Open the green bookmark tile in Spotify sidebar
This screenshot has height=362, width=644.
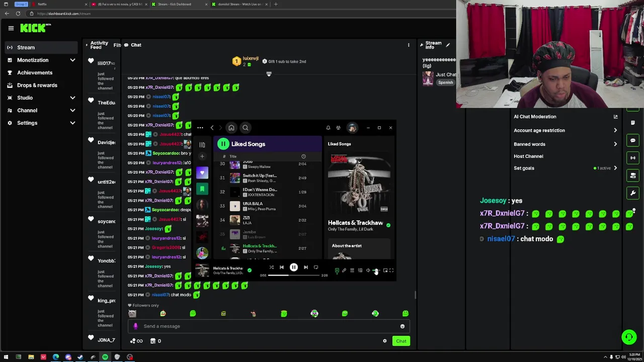tap(202, 189)
